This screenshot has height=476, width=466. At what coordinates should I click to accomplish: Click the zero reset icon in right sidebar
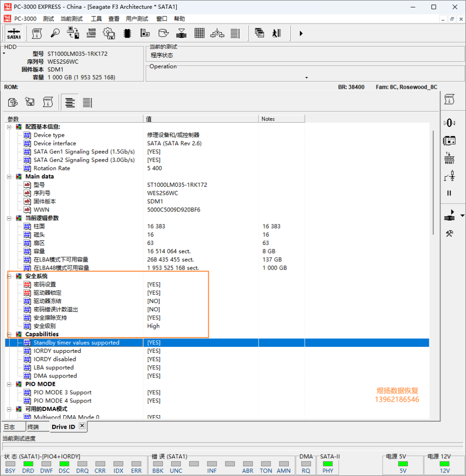click(449, 123)
